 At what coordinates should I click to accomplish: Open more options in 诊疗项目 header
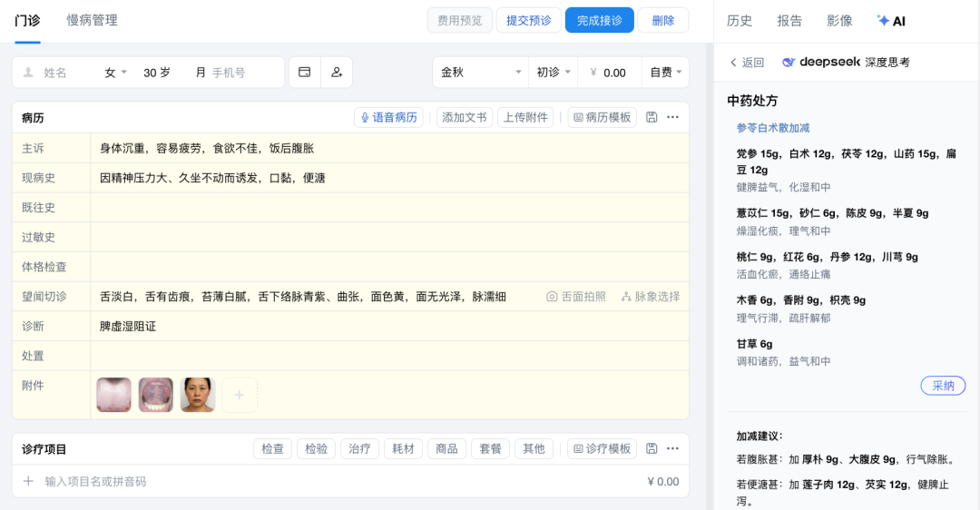(672, 448)
